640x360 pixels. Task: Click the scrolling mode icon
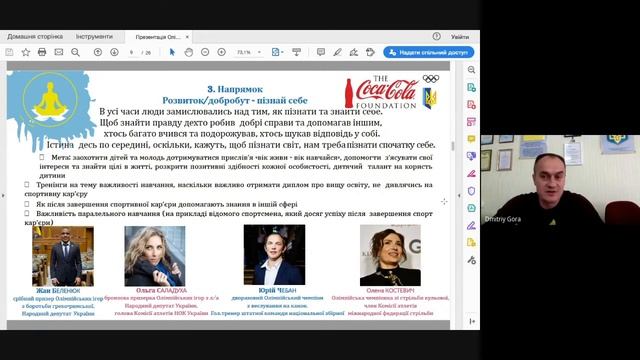pos(296,52)
